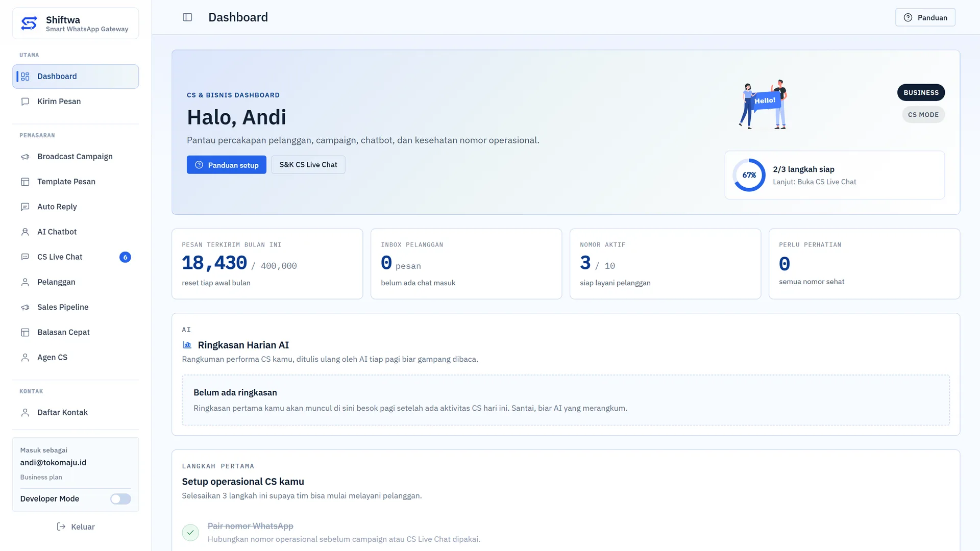The height and width of the screenshot is (551, 980).
Task: Click the sidebar collapse icon beside Dashboard title
Action: (187, 17)
